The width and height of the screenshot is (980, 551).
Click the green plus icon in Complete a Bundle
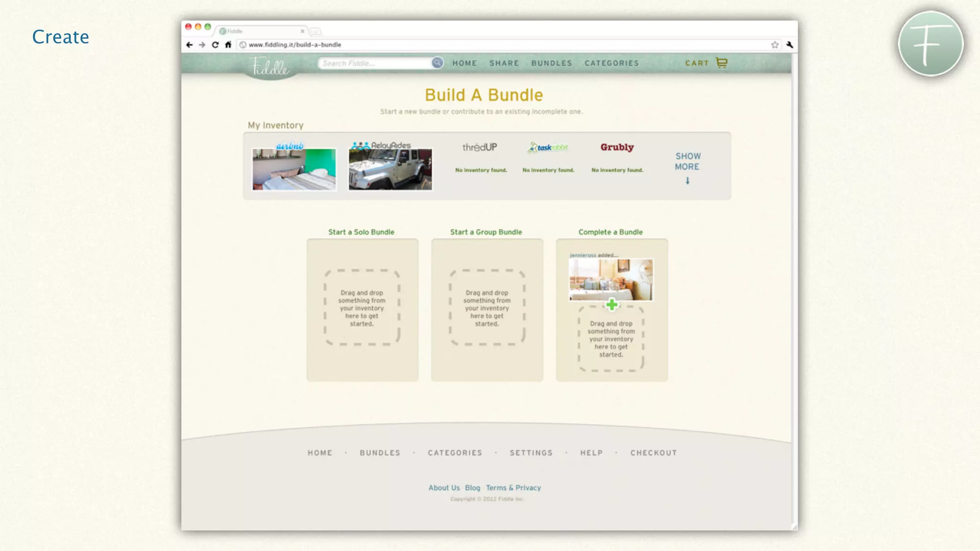(612, 305)
